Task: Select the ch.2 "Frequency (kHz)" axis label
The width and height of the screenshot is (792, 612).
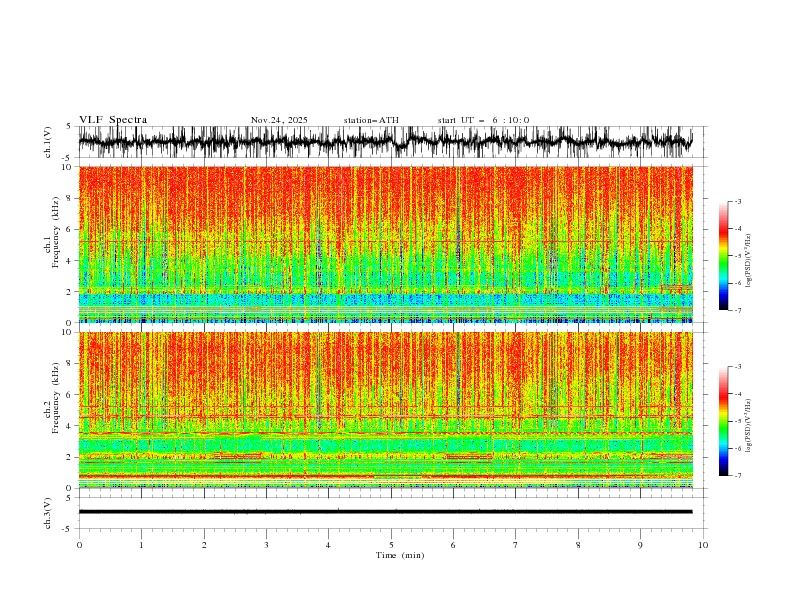Action: tap(56, 398)
